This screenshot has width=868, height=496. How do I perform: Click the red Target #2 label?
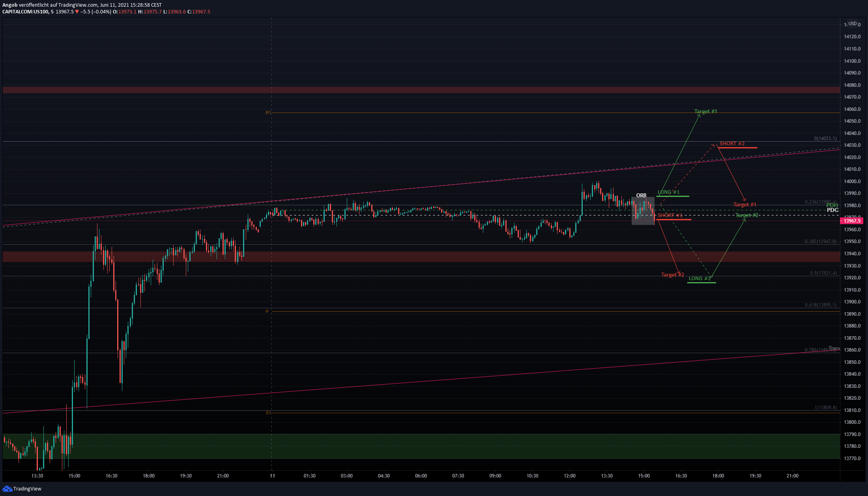[672, 275]
